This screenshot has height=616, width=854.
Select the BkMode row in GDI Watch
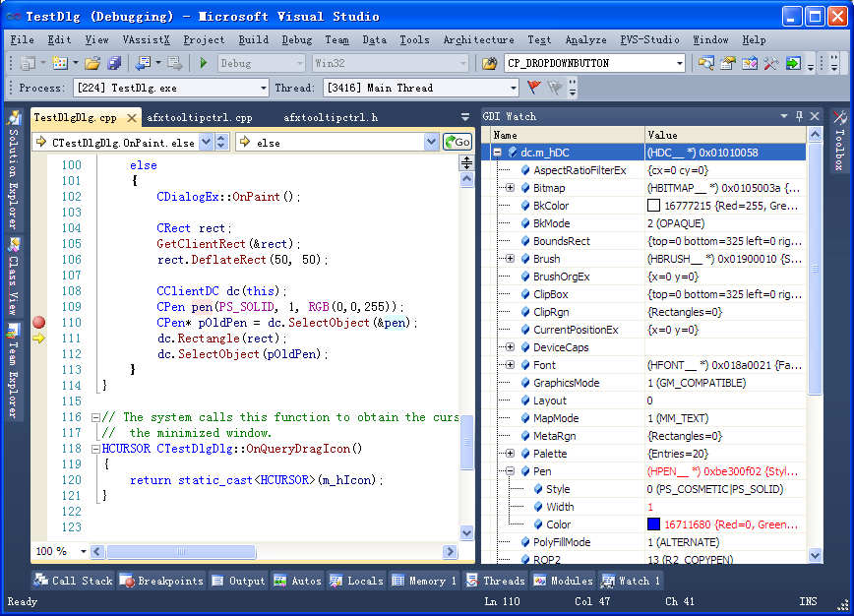coord(648,223)
